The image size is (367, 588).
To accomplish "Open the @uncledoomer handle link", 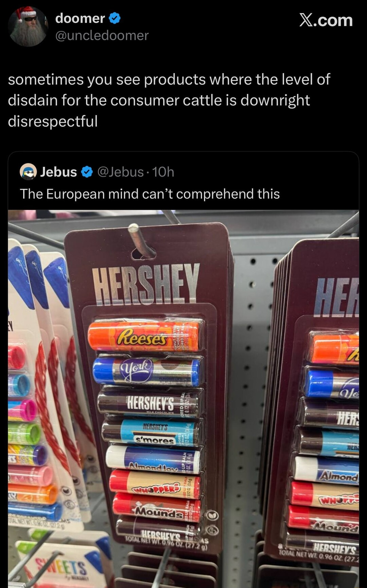I will pyautogui.click(x=102, y=35).
